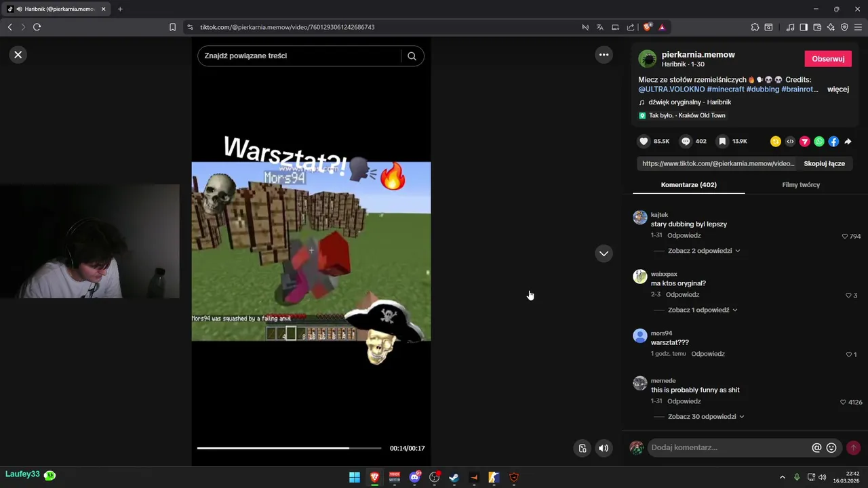Seek on the video progress bar

[x=289, y=448]
